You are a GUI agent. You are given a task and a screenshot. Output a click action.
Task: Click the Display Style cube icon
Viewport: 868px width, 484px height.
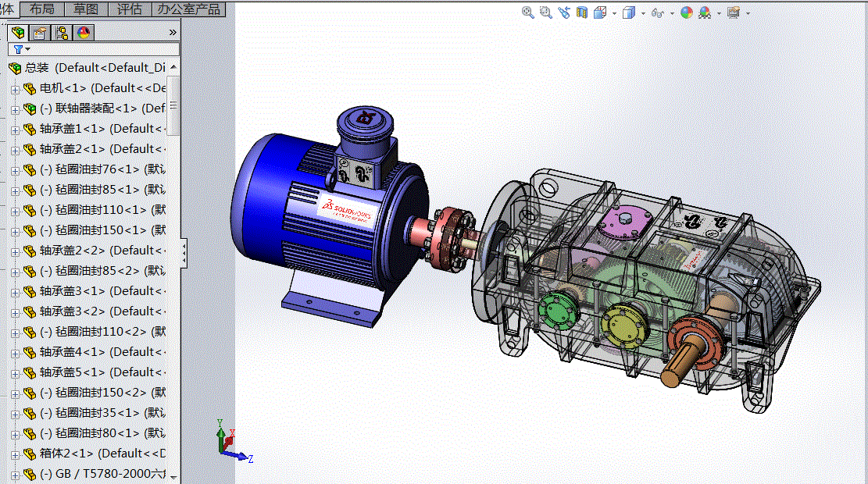click(629, 12)
